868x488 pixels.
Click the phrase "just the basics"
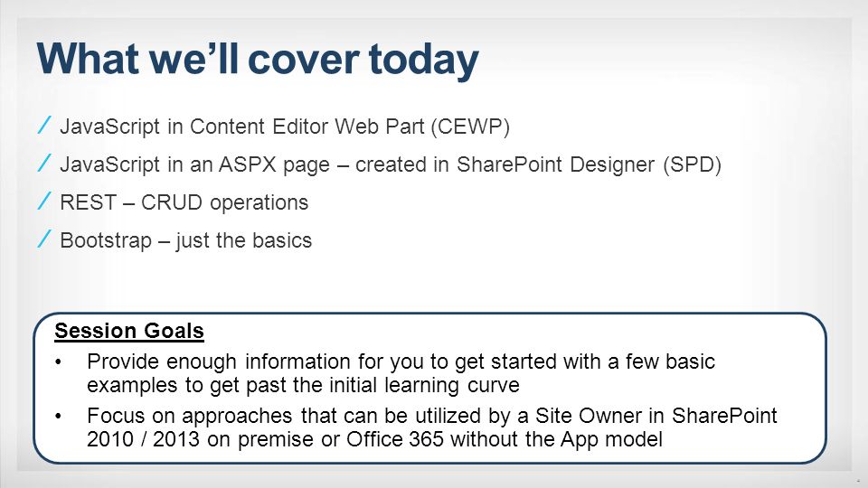coord(244,241)
